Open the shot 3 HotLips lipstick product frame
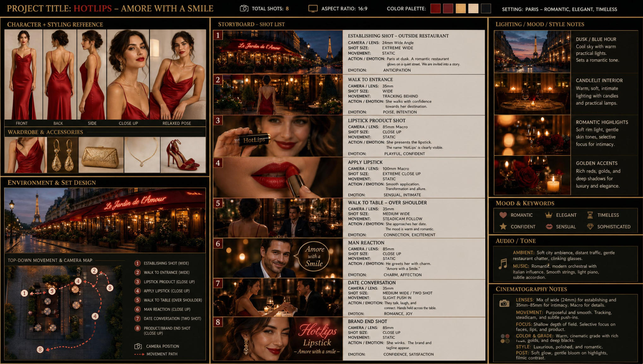Image resolution: width=643 pixels, height=364 pixels. tap(278, 136)
